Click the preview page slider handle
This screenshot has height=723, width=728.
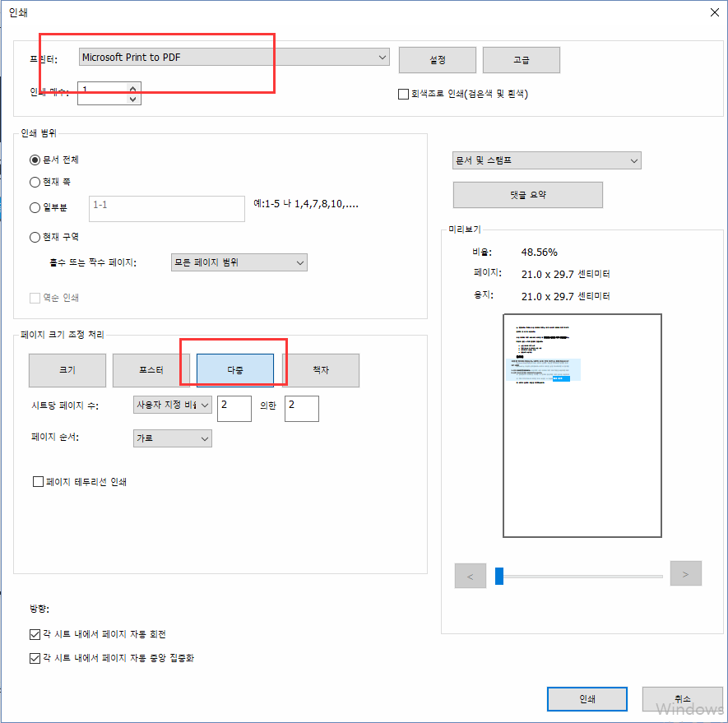pos(499,576)
